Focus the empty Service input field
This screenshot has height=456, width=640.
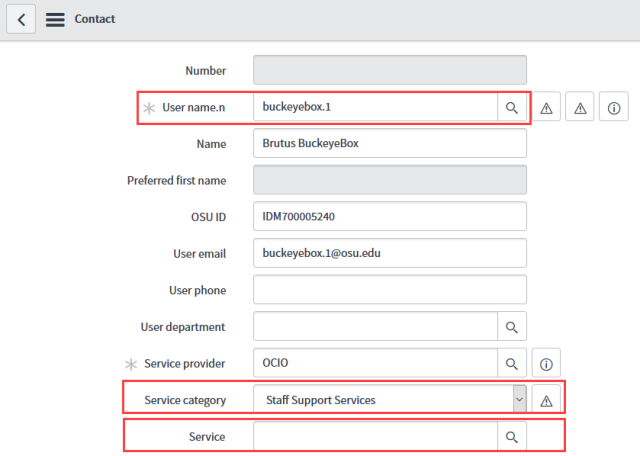[x=375, y=436]
